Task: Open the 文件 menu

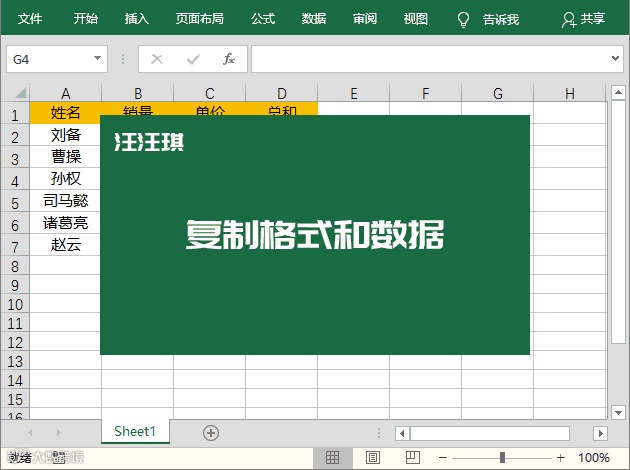Action: (30, 18)
